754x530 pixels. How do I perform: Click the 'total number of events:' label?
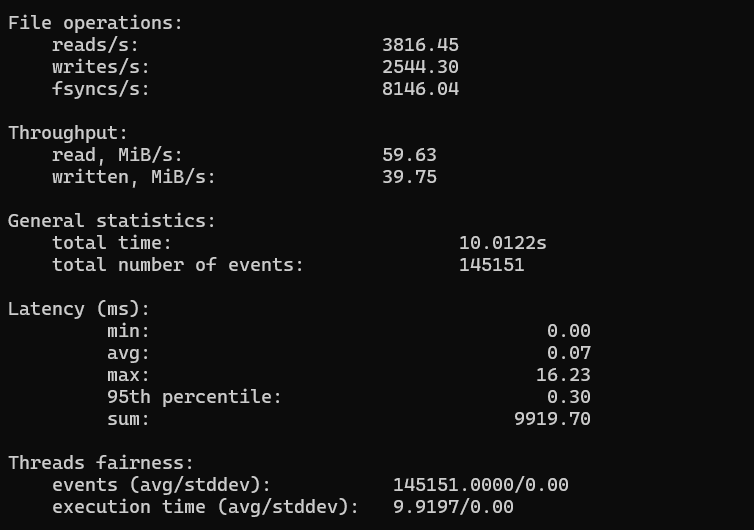point(178,265)
